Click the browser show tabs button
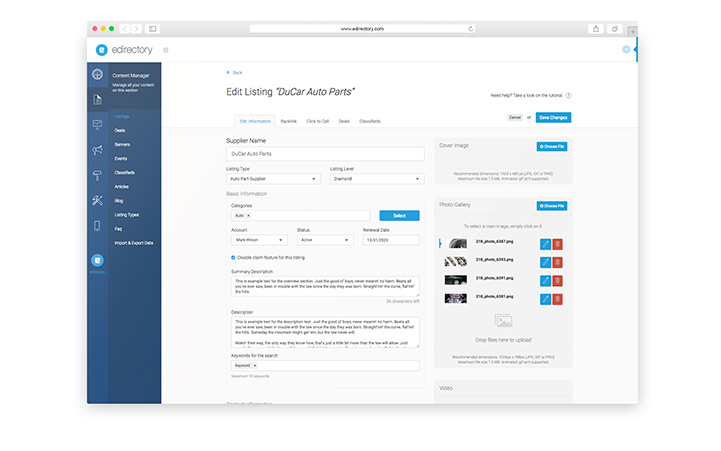This screenshot has width=721, height=451. coord(614,29)
